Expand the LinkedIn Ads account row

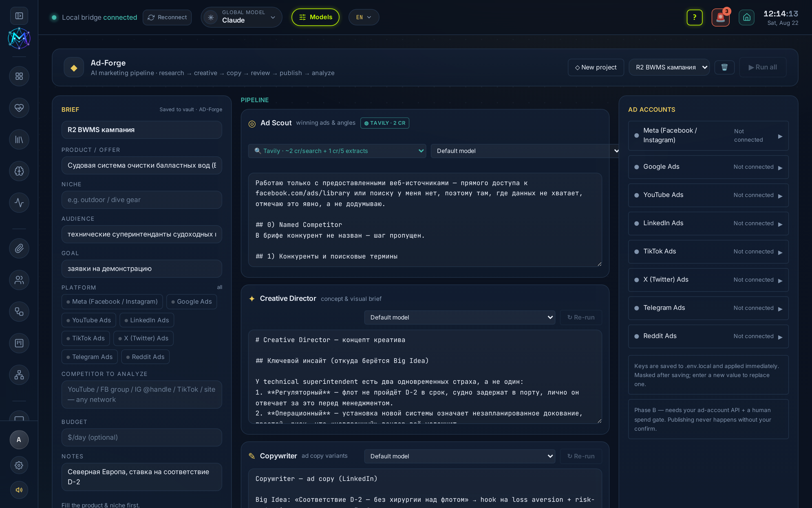708,223
